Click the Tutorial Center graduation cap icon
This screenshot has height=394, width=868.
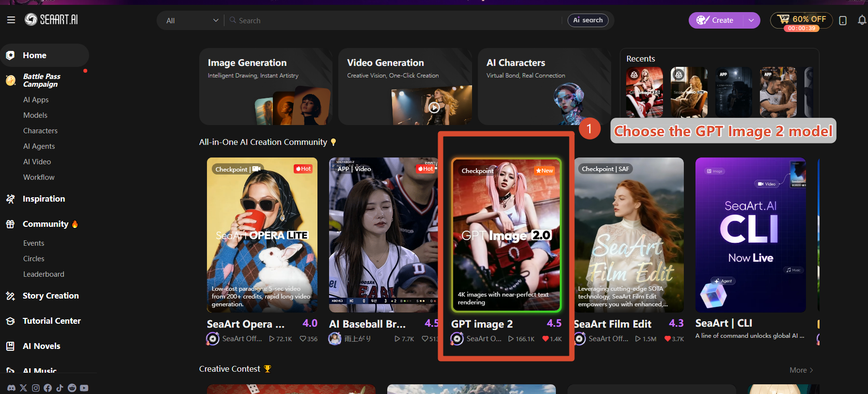10,321
